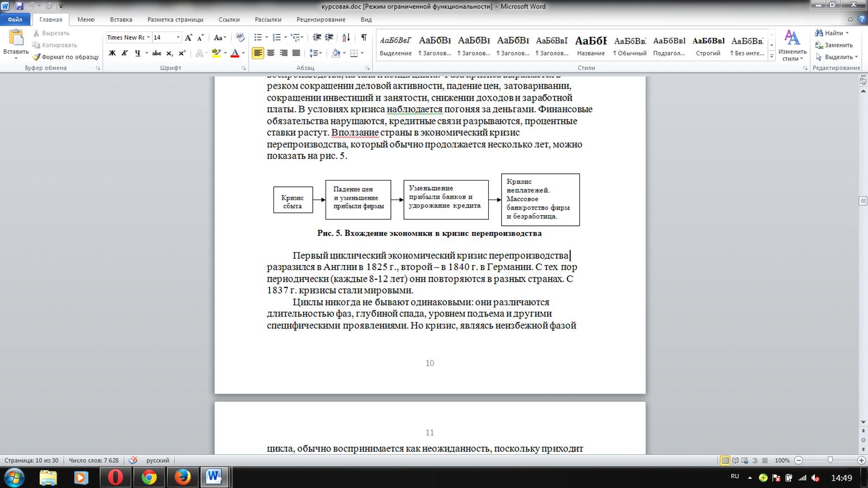Click the Sort (А-Я) icon
Image resolution: width=868 pixels, height=488 pixels.
[346, 37]
